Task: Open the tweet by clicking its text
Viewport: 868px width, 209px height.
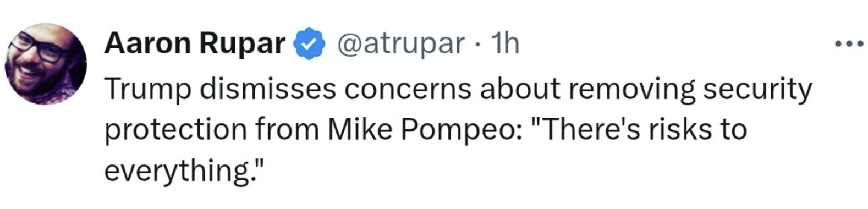Action: pyautogui.click(x=458, y=130)
